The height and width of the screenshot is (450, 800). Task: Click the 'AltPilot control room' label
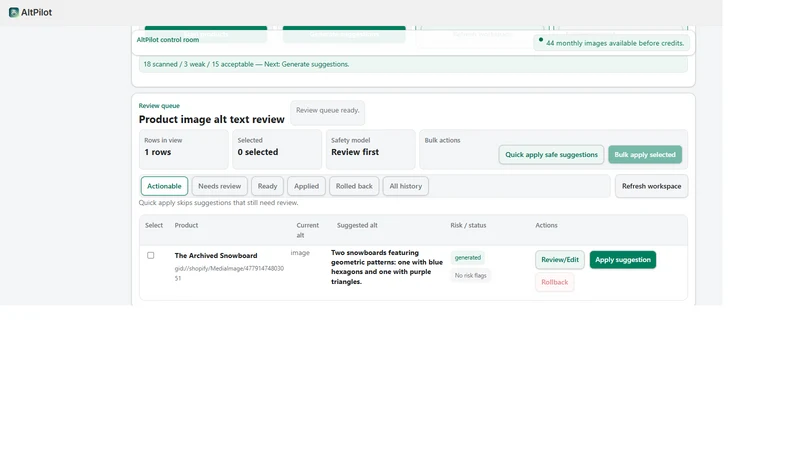coord(168,40)
